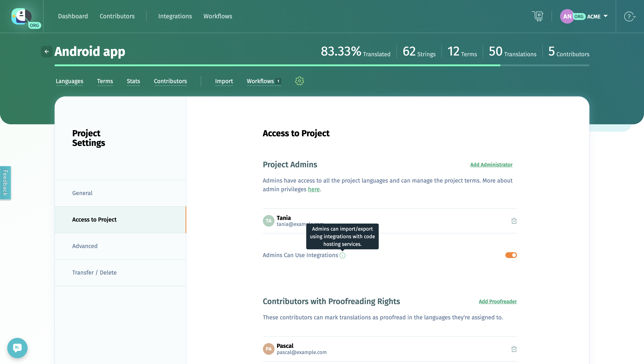This screenshot has height=364, width=644.
Task: Click the info icon beside Admins Can Use Integrations
Action: pos(342,255)
